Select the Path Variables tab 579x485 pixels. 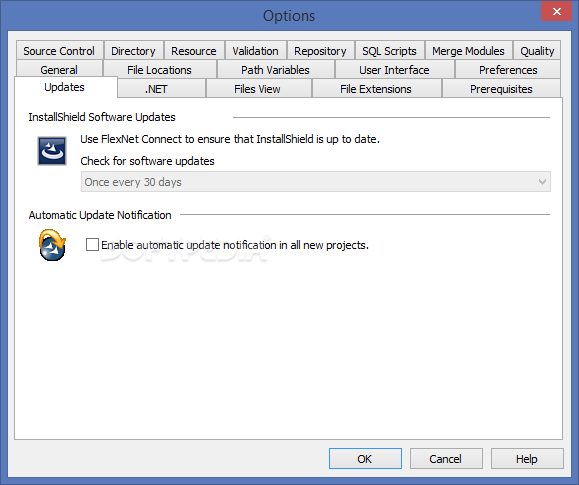coord(275,69)
